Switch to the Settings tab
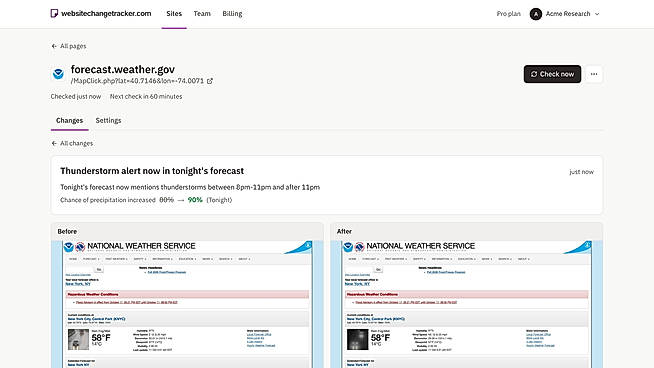654x368 pixels. [108, 120]
